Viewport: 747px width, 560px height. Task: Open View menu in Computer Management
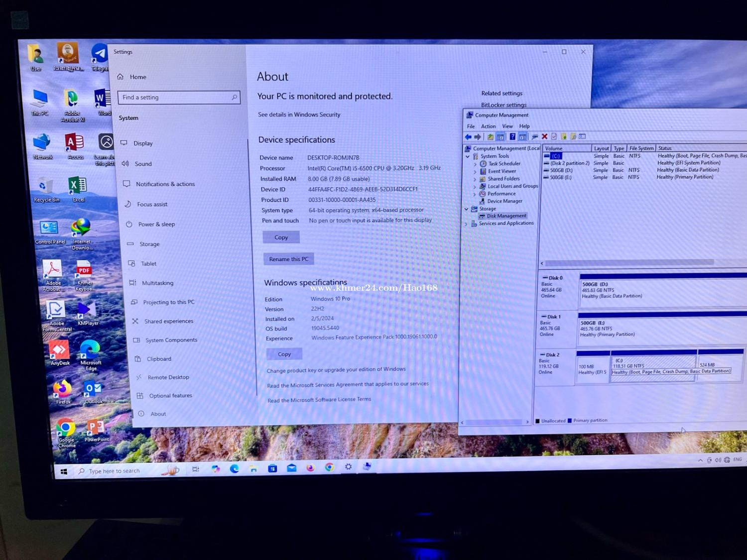tap(507, 126)
